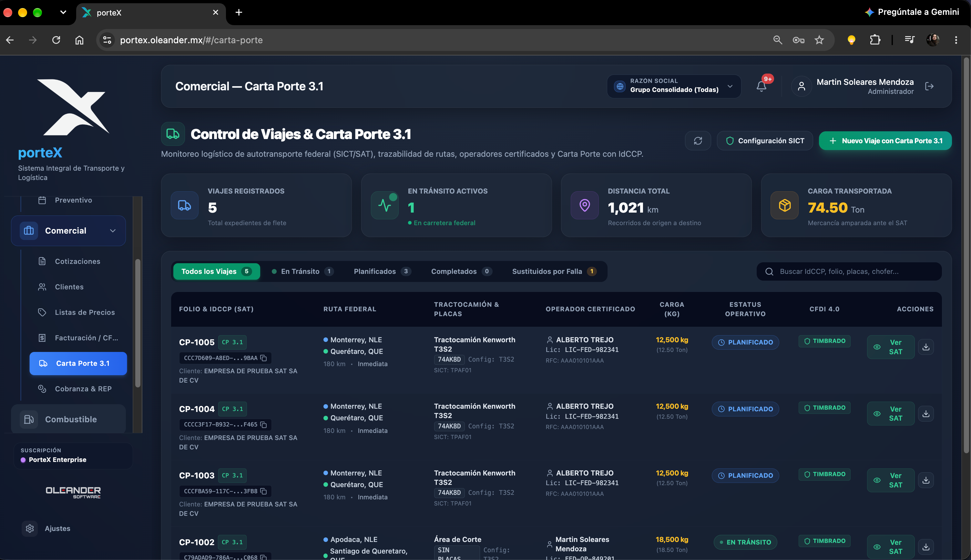Screen dimensions: 971x560
Task: Click Ver SAT for CP-1005
Action: click(891, 347)
